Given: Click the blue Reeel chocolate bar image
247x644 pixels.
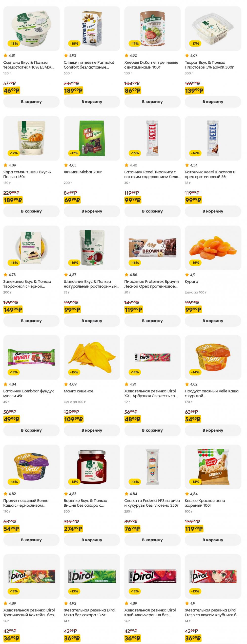Looking at the screenshot, I should pyautogui.click(x=213, y=138).
